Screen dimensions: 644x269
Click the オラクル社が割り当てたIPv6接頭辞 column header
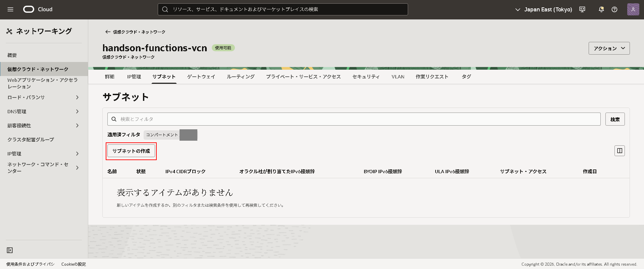point(277,172)
